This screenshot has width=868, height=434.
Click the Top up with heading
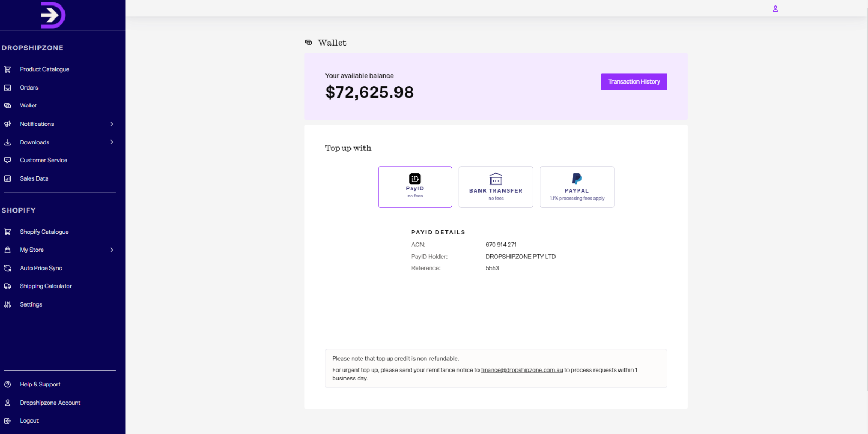click(348, 148)
